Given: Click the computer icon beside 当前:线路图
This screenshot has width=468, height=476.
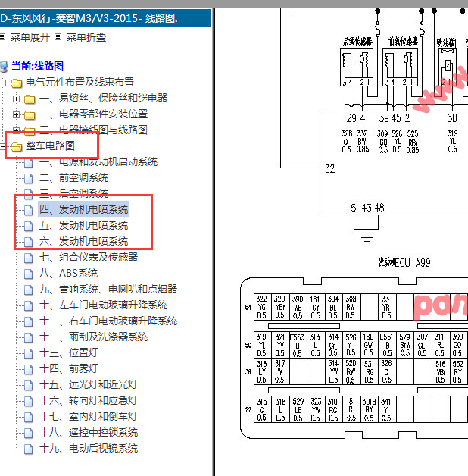Looking at the screenshot, I should (x=4, y=67).
